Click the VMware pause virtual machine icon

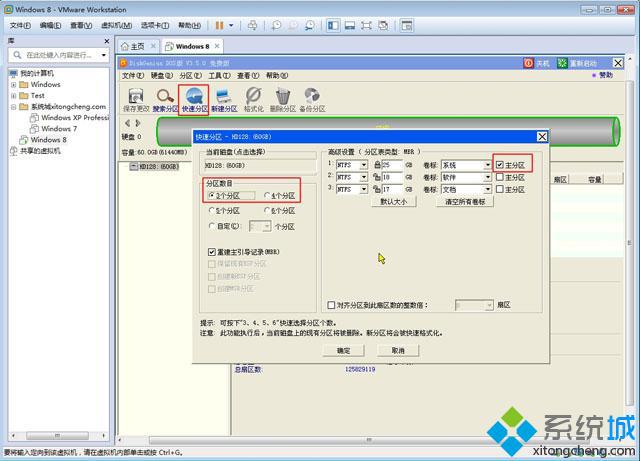tap(220, 25)
